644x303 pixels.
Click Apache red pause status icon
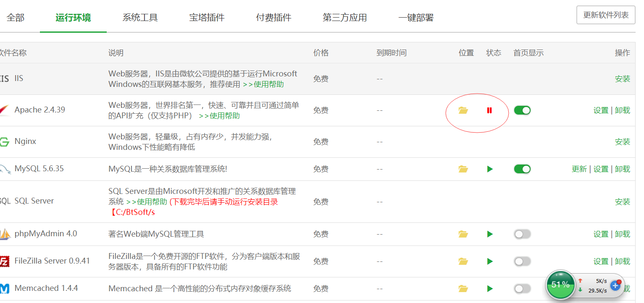coord(489,110)
